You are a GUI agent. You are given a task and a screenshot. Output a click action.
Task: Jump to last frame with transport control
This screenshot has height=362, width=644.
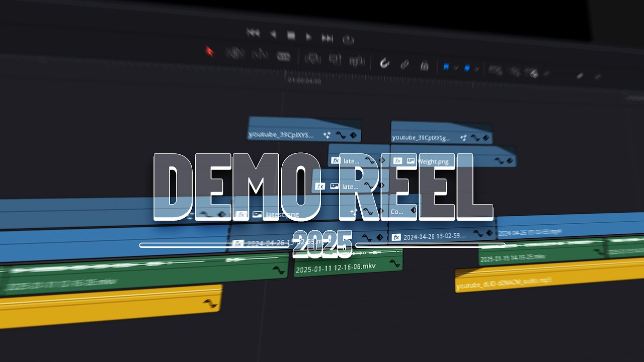point(328,38)
